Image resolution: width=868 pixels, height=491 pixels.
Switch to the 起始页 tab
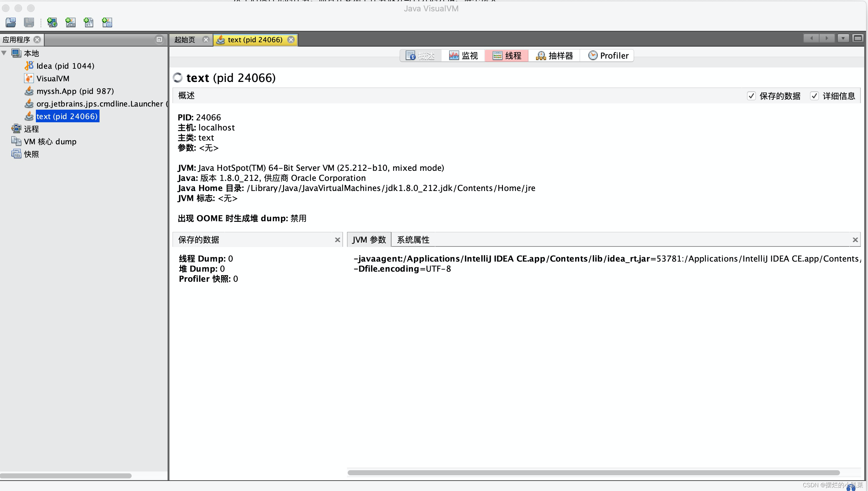tap(185, 39)
